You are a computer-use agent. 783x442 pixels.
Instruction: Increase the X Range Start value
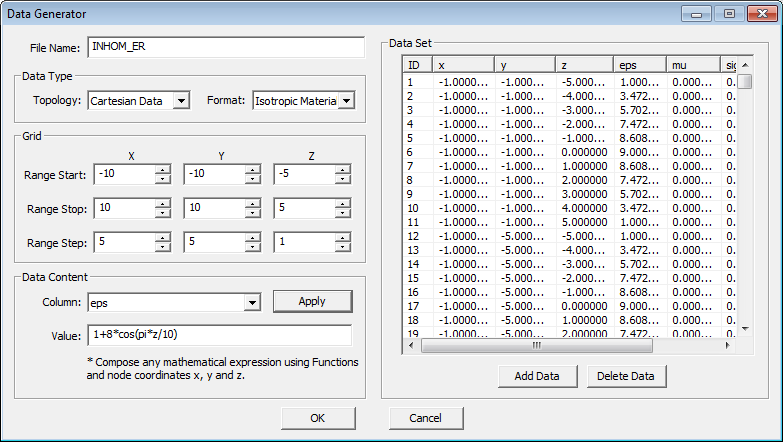coord(162,170)
